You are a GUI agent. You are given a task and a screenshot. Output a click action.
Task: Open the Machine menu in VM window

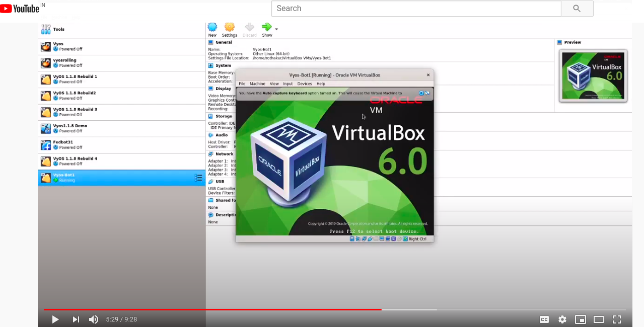point(257,84)
